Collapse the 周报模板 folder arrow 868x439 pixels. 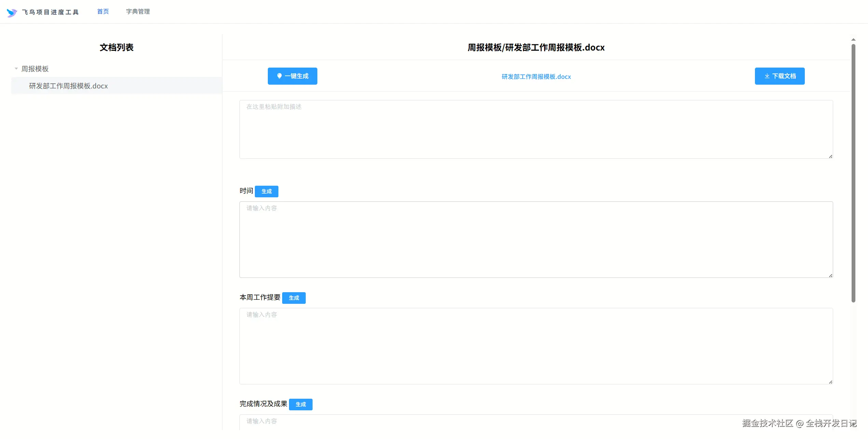point(16,69)
